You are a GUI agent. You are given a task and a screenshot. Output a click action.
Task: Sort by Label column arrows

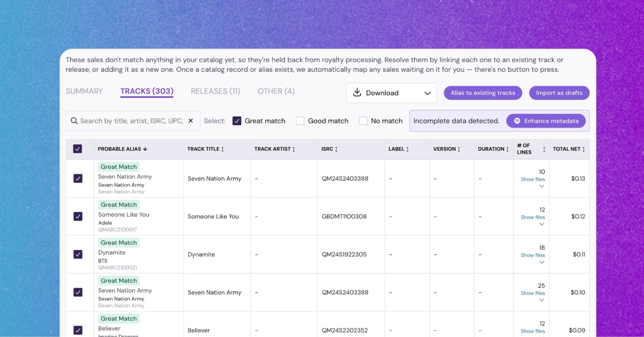click(x=407, y=149)
